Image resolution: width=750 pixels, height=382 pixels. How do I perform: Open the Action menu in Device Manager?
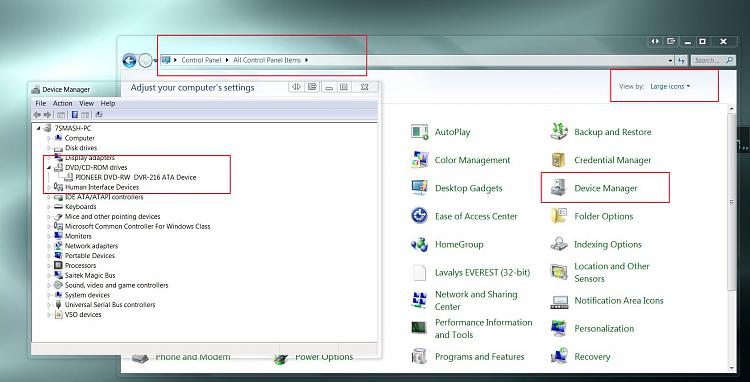click(63, 103)
